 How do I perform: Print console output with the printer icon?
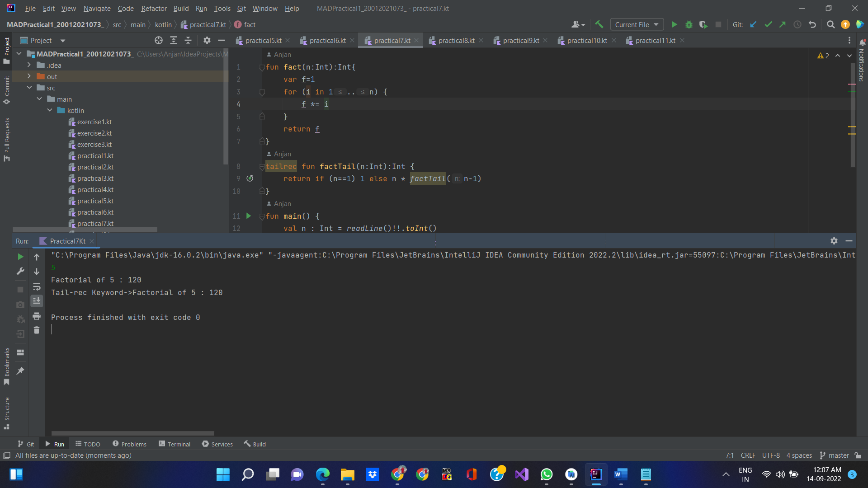(37, 316)
